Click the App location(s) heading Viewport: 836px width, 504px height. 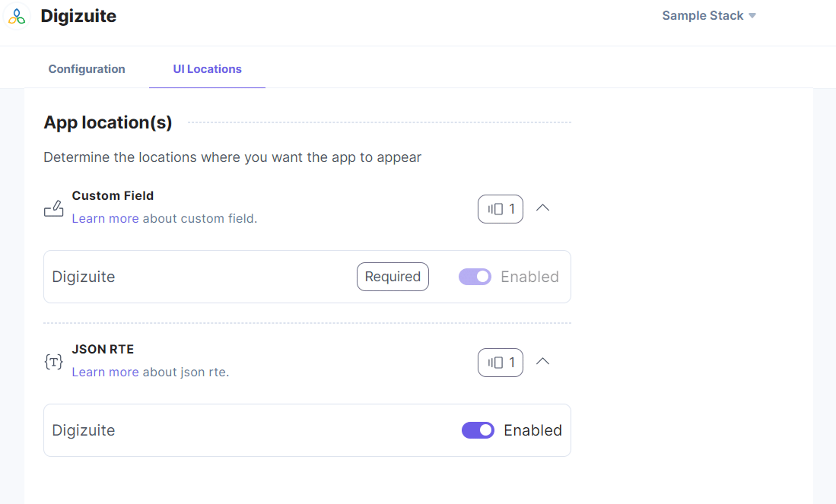tap(108, 123)
